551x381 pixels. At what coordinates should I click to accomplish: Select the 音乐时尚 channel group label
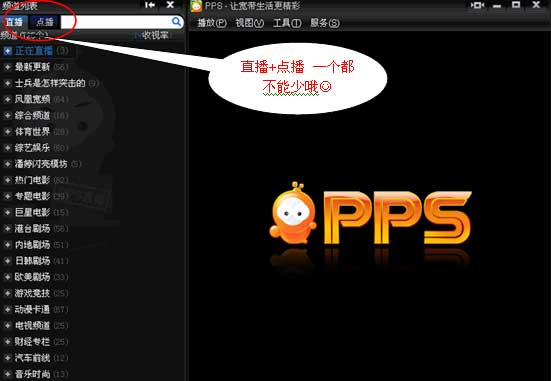pyautogui.click(x=32, y=374)
